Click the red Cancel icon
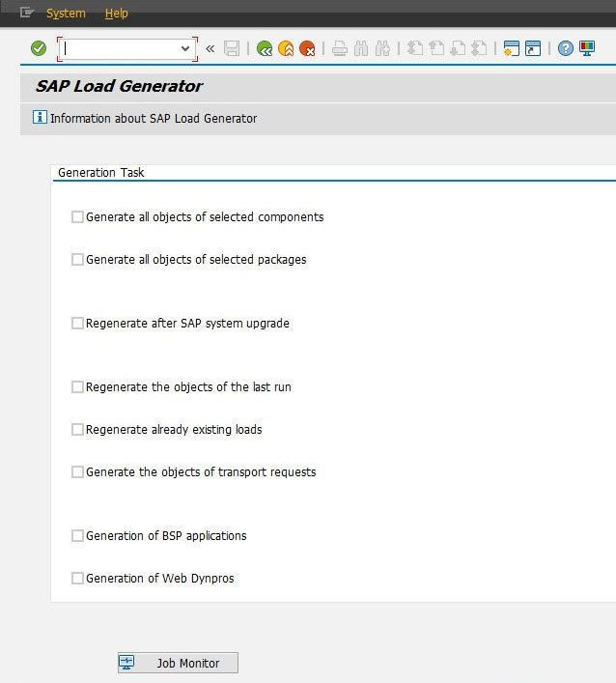This screenshot has width=616, height=683. 307,48
